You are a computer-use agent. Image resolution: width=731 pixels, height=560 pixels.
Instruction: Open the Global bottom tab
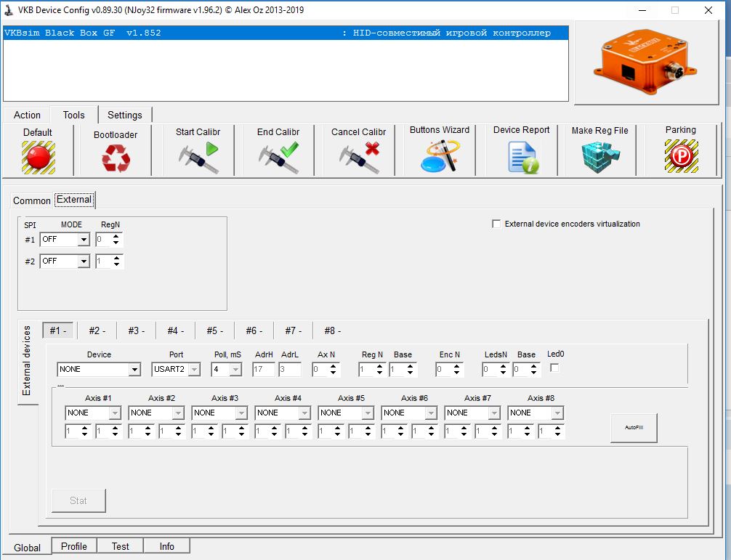pyautogui.click(x=27, y=548)
